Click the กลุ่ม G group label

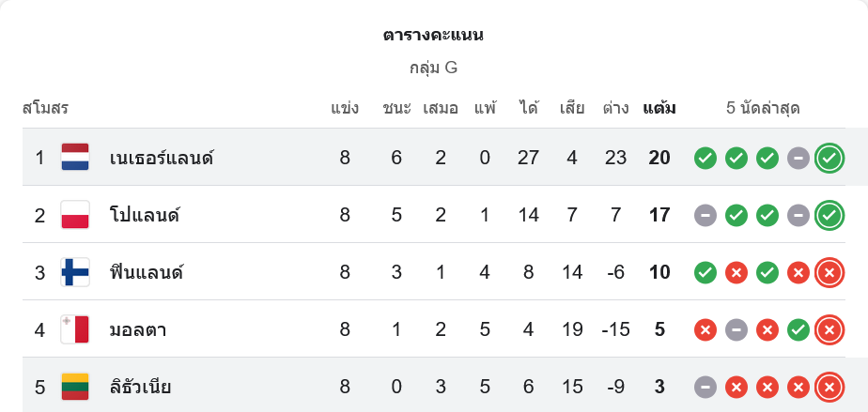[433, 68]
